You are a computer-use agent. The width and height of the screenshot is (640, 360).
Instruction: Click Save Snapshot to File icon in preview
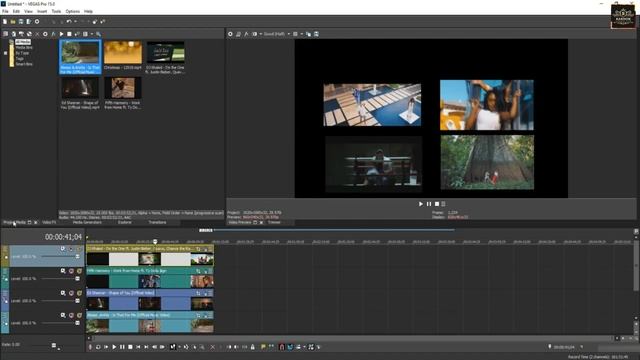[316, 34]
